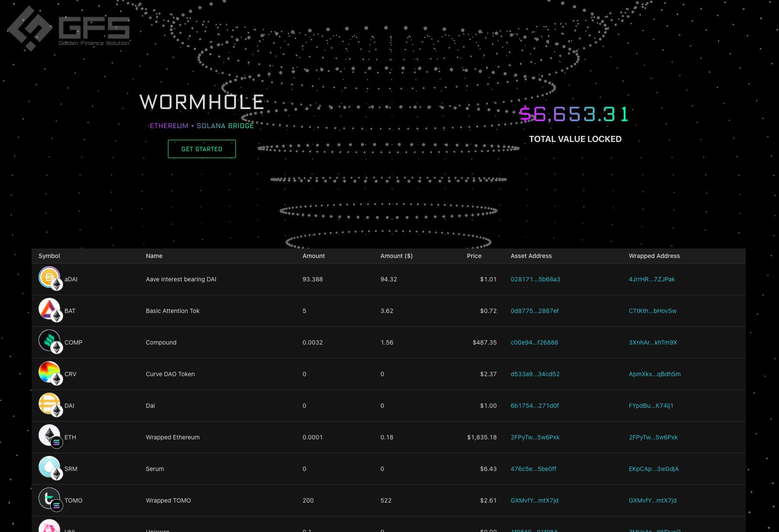Click the SRM token icon

(x=50, y=468)
